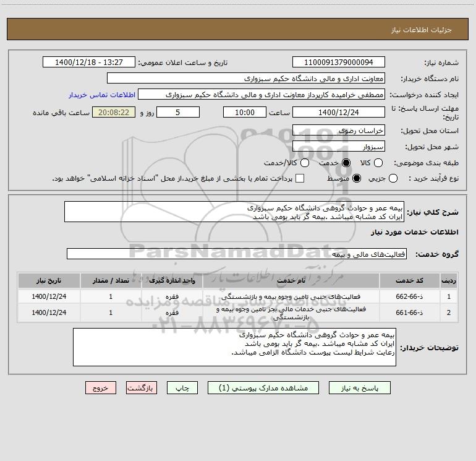
Task: Click the چاپ print button
Action: pos(182,388)
